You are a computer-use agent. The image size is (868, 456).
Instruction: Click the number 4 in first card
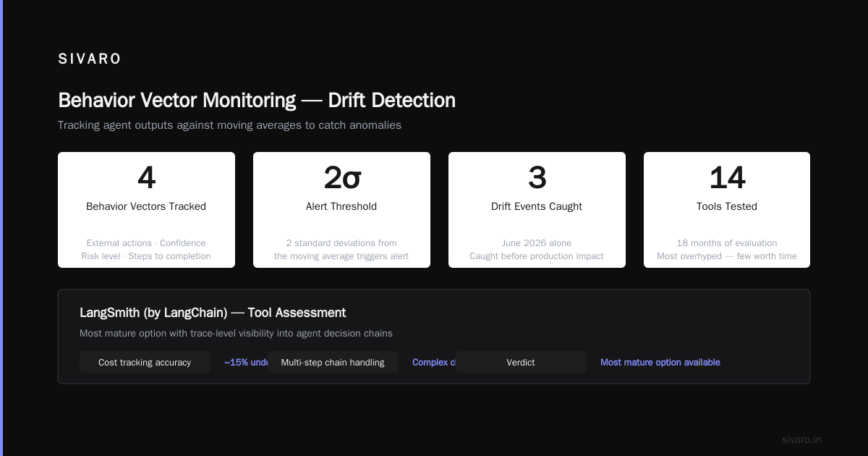(x=146, y=177)
